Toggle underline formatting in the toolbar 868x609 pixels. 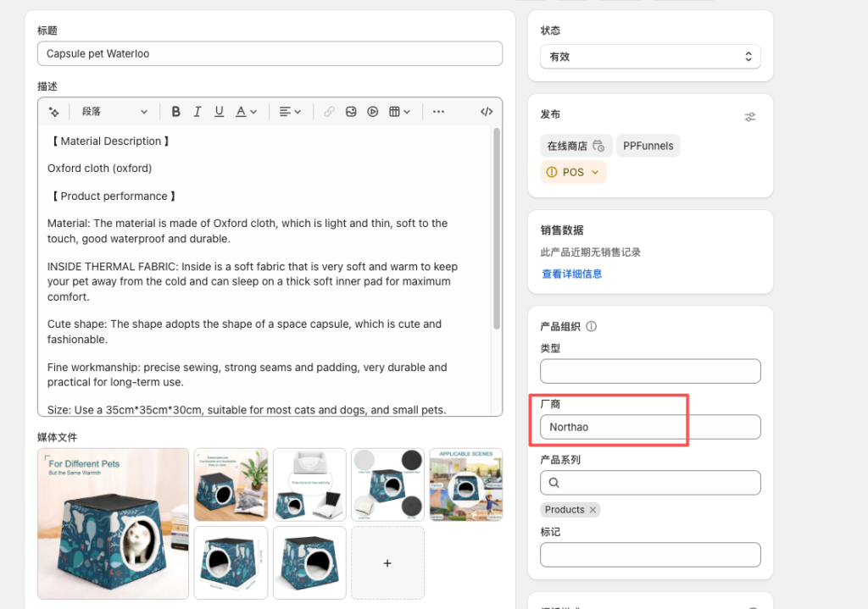click(219, 112)
